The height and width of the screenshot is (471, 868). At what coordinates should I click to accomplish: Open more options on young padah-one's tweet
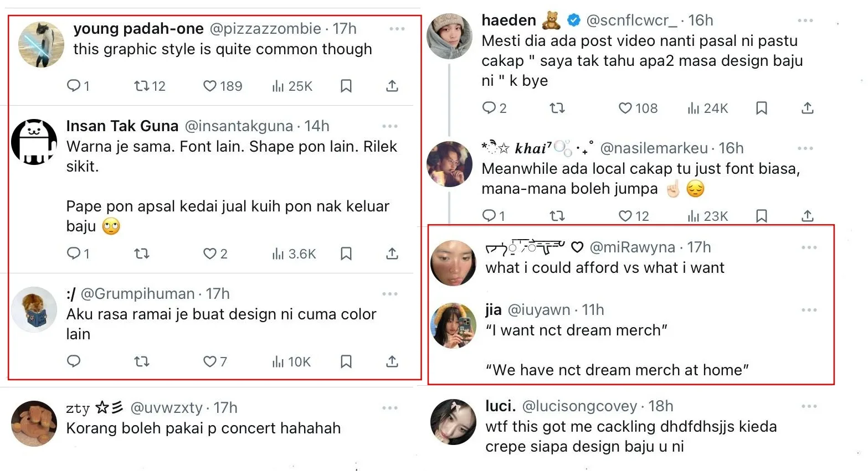[x=397, y=29]
